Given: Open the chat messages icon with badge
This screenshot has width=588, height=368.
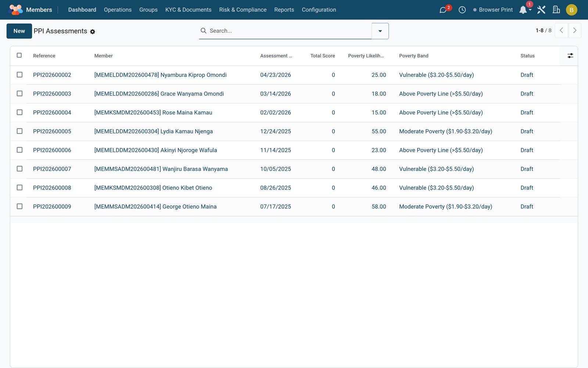Looking at the screenshot, I should click(443, 10).
